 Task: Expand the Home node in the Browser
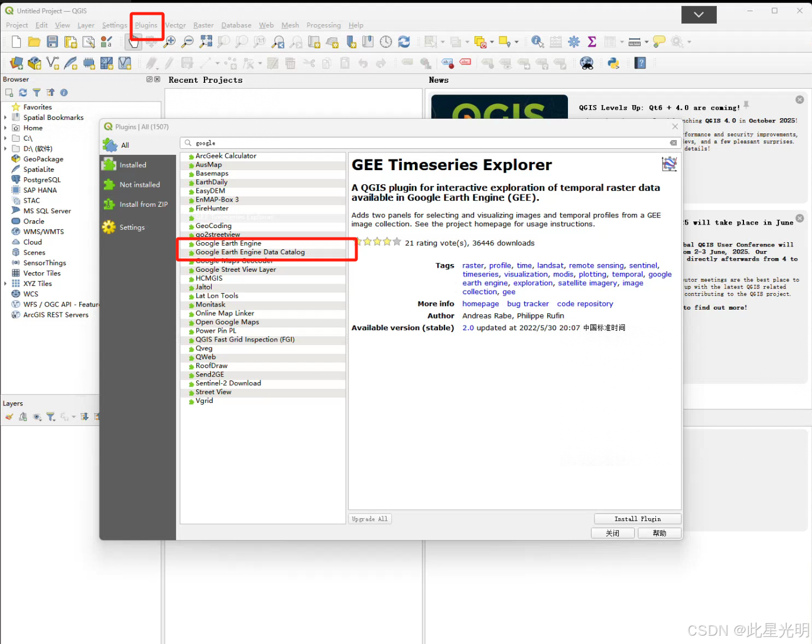[x=5, y=128]
